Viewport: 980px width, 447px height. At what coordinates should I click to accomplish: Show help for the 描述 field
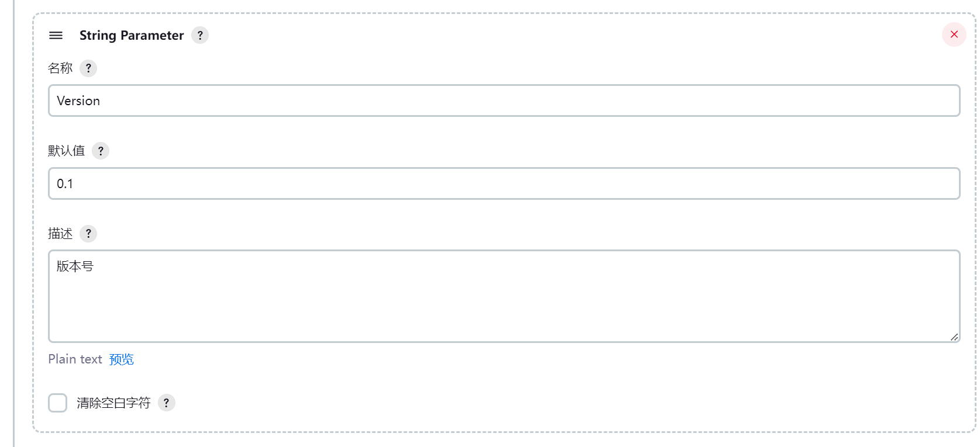point(88,234)
